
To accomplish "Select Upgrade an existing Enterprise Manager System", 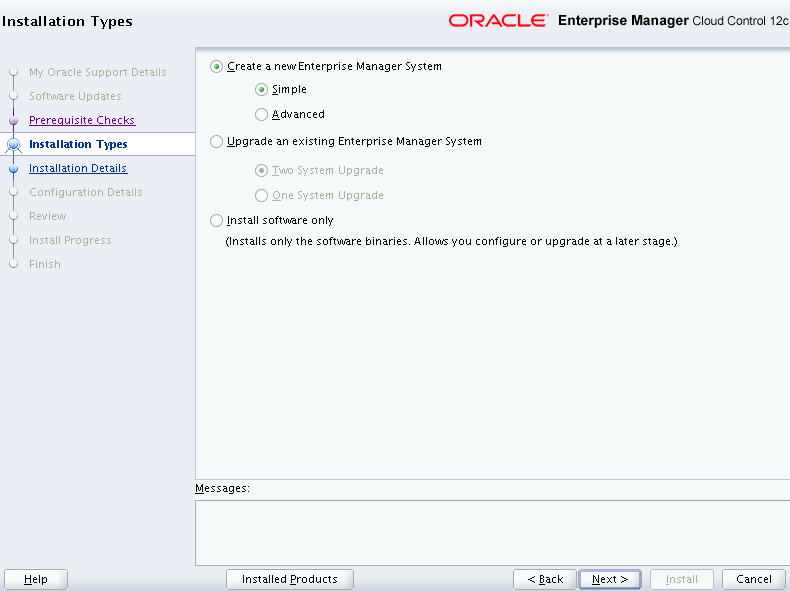I will 217,142.
